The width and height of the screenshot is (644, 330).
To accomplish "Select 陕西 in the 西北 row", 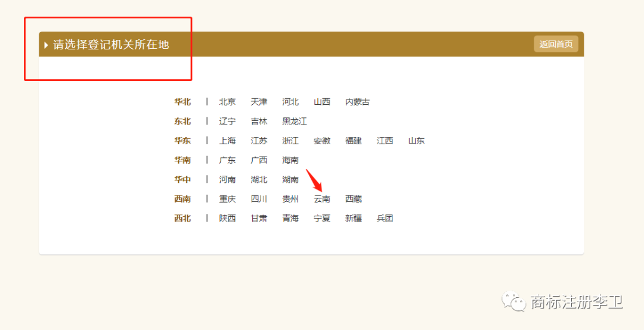I will point(227,218).
